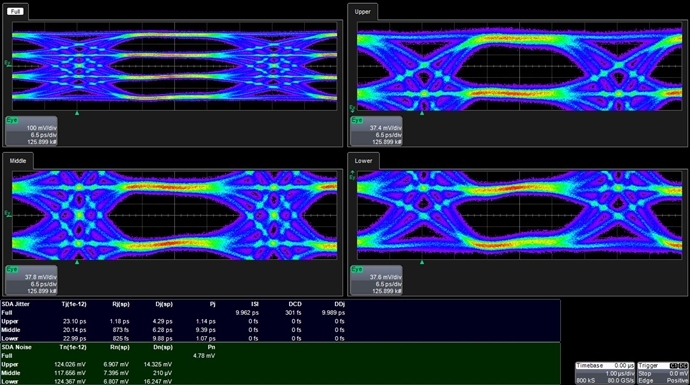Select the Middle Dn value 210 µV
Viewport: 690px width, 385px height.
pos(162,373)
